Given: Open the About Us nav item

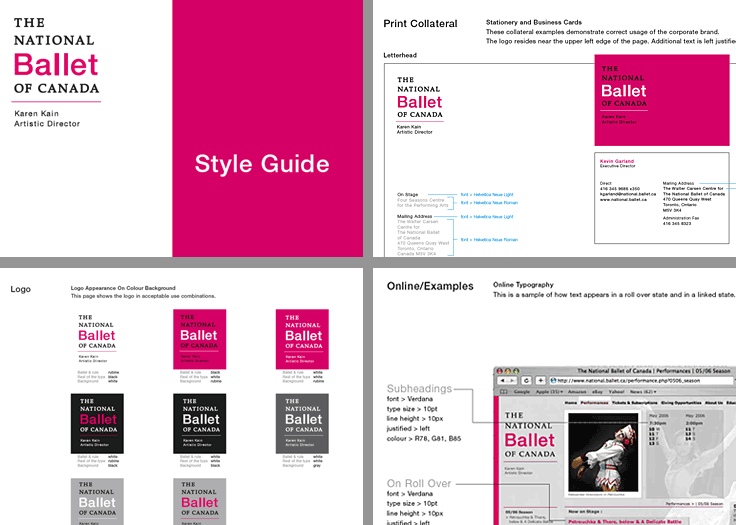Looking at the screenshot, I should (713, 403).
